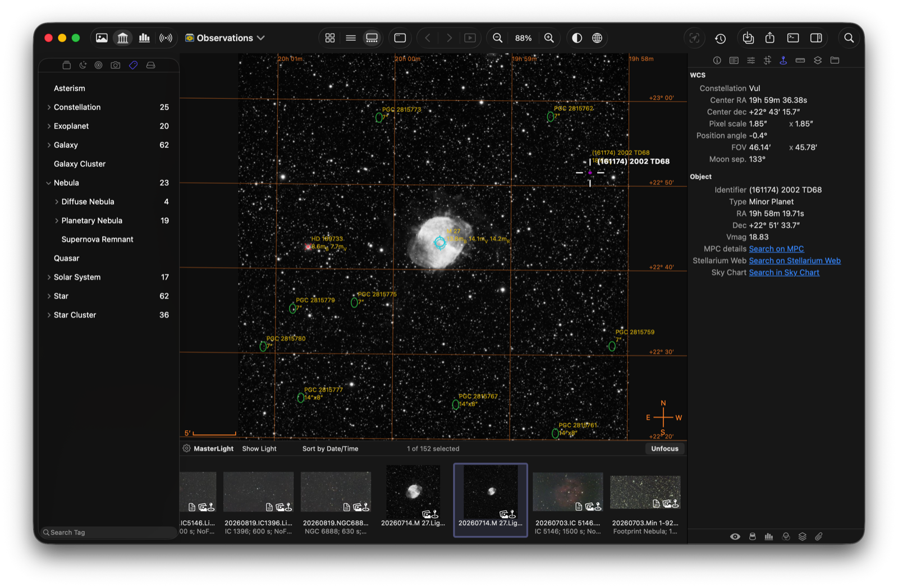The height and width of the screenshot is (588, 898).
Task: Open the Search on Stellarium Web link
Action: pyautogui.click(x=795, y=261)
